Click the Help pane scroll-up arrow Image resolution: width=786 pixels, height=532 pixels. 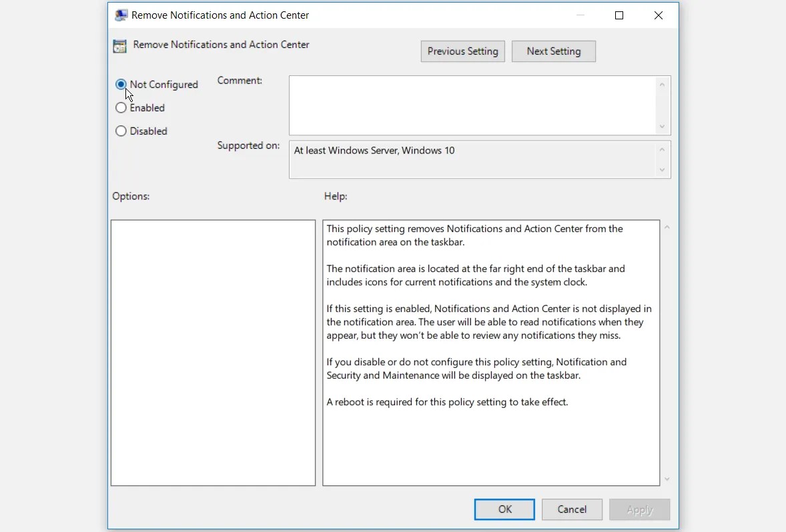point(667,227)
